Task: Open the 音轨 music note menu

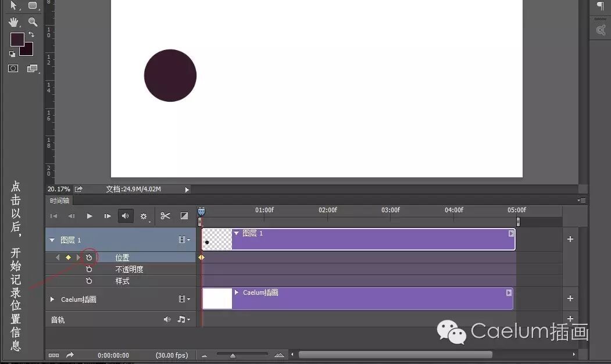Action: coord(184,320)
